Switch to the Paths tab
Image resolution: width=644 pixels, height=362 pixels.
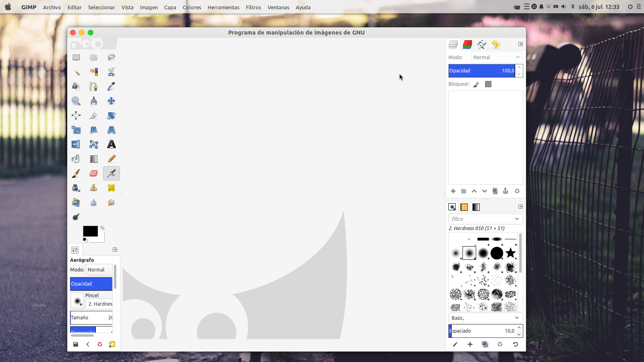[481, 44]
